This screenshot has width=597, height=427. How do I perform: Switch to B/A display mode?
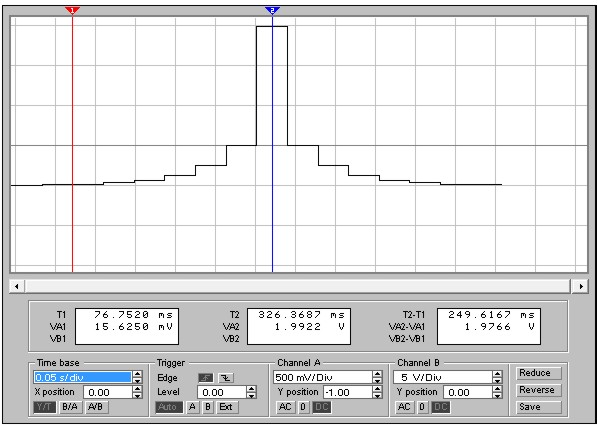click(x=70, y=407)
